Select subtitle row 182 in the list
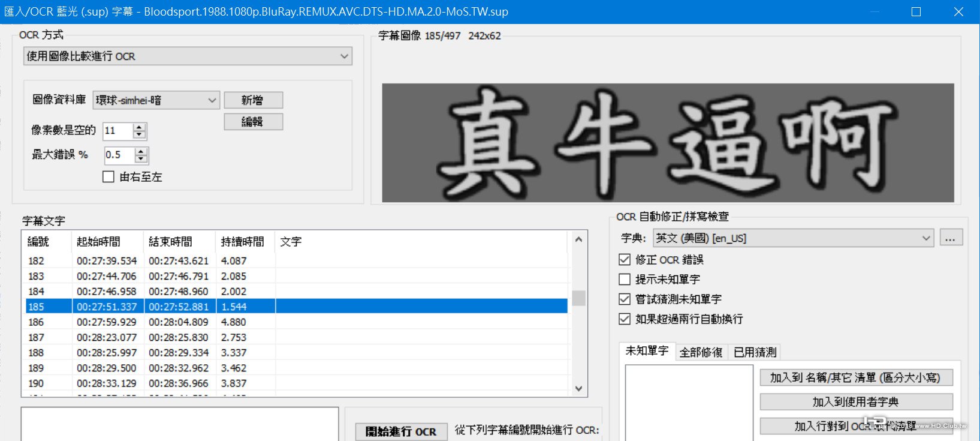The image size is (980, 441). [297, 261]
